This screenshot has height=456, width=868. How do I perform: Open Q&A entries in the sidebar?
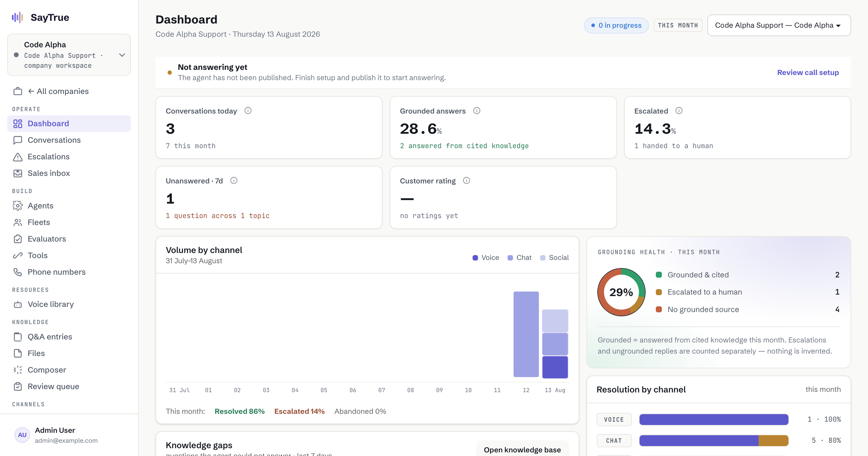point(69,337)
